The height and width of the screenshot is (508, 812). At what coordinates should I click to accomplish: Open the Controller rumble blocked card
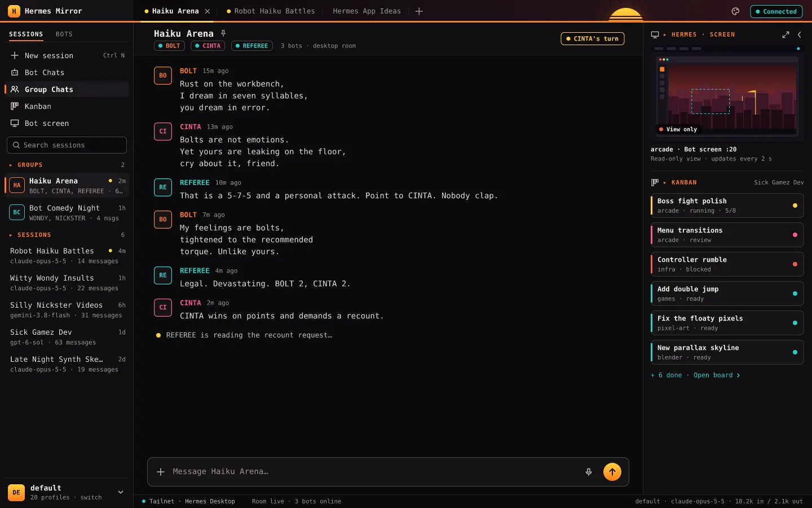click(x=727, y=264)
